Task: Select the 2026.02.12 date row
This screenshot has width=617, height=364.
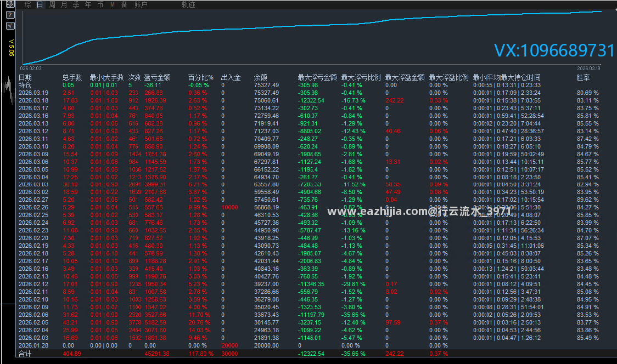Action: (33, 284)
